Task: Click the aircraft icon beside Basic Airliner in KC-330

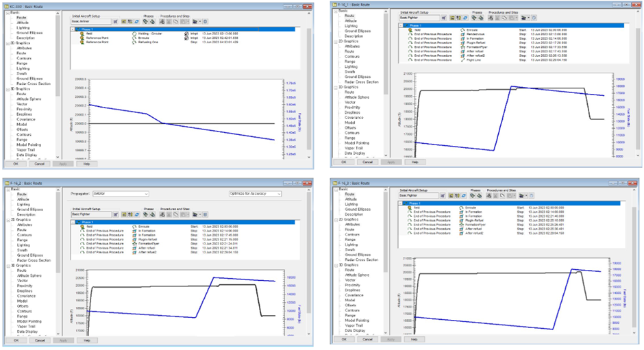Action: (115, 21)
